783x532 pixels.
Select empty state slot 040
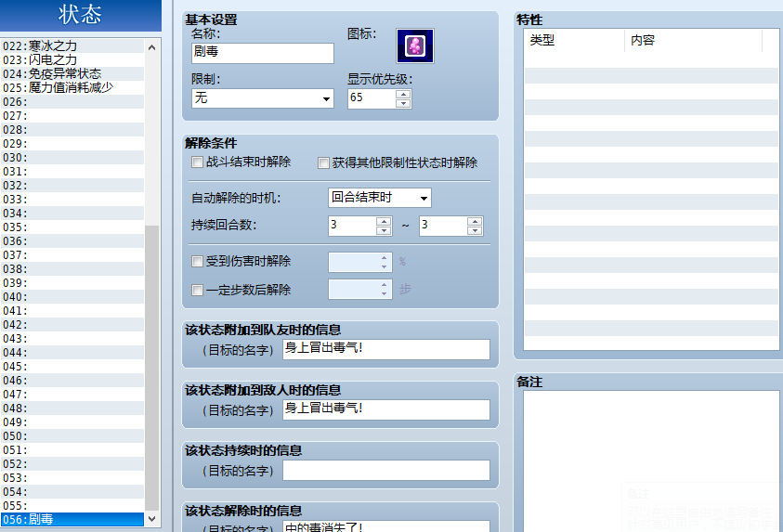[x=72, y=297]
